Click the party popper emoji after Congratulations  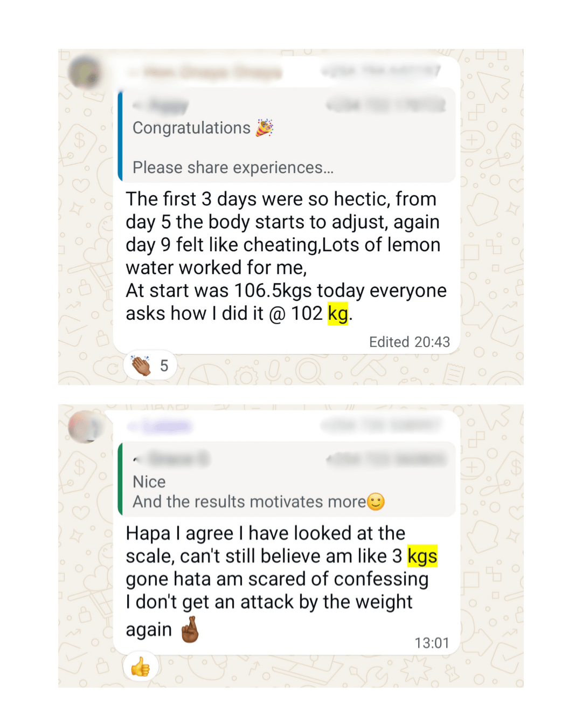[265, 128]
